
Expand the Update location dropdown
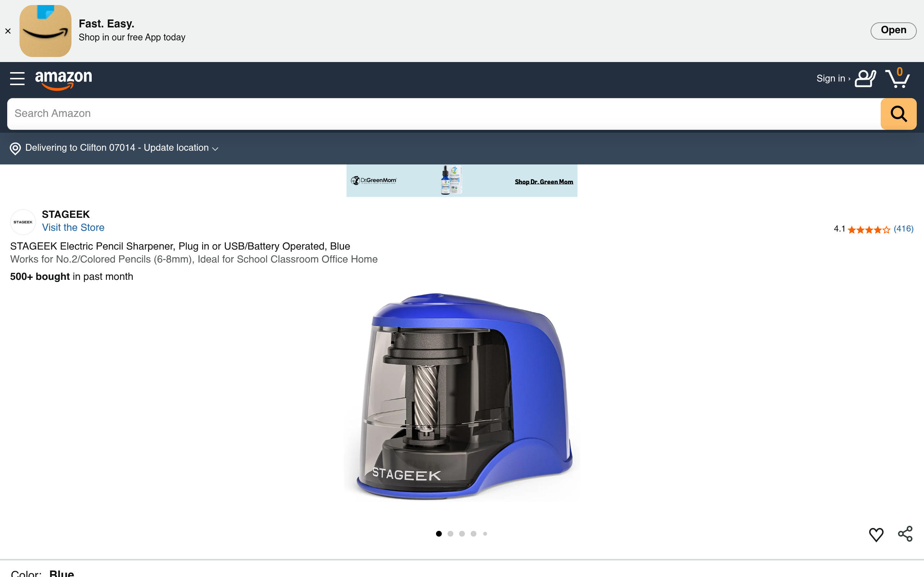click(x=181, y=148)
